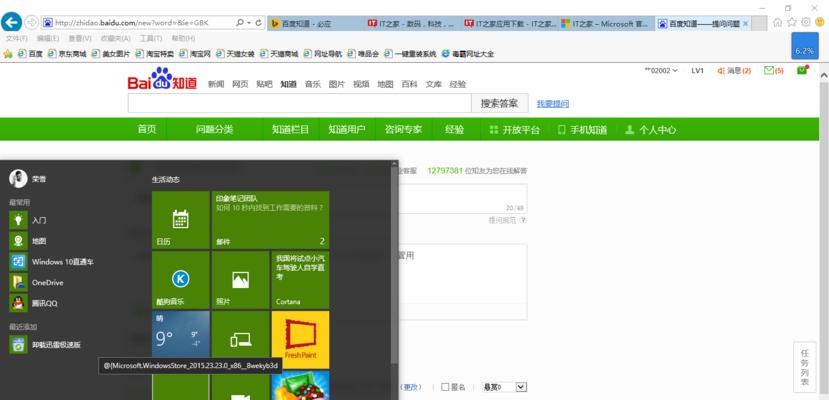The image size is (829, 400).
Task: Click the Baidu 知道 logo
Action: pyautogui.click(x=162, y=79)
